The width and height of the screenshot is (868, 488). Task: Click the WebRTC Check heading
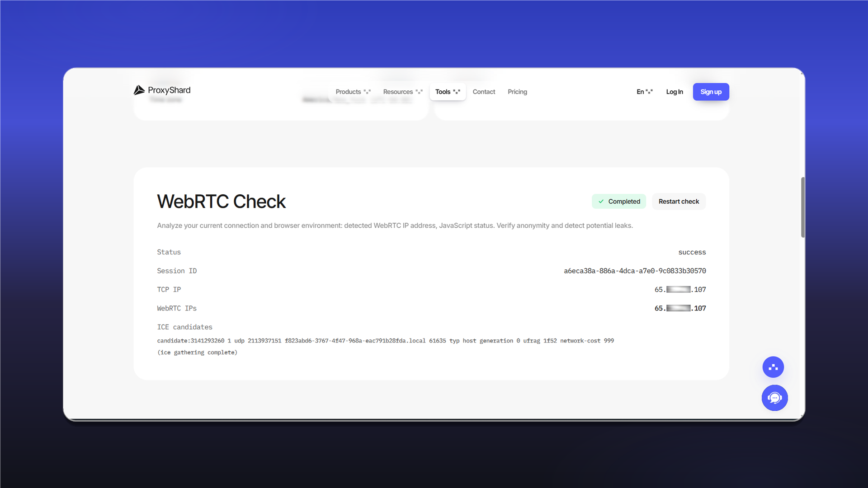point(221,202)
